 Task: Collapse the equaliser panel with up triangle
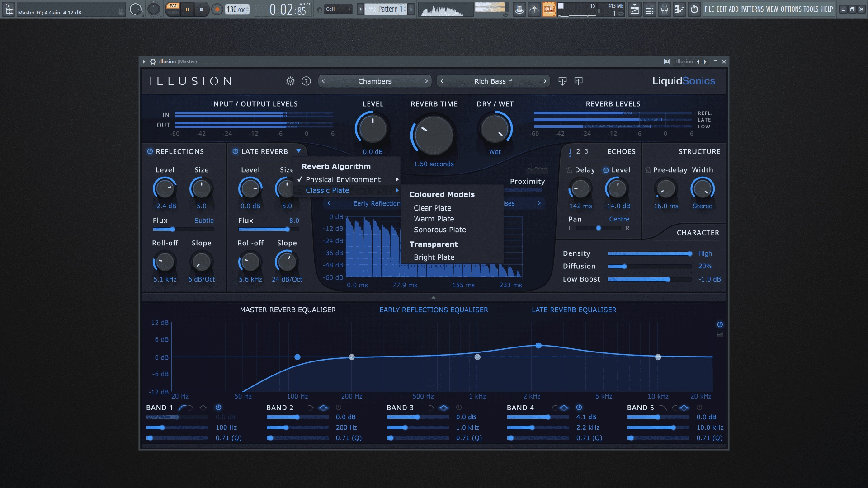(x=434, y=297)
